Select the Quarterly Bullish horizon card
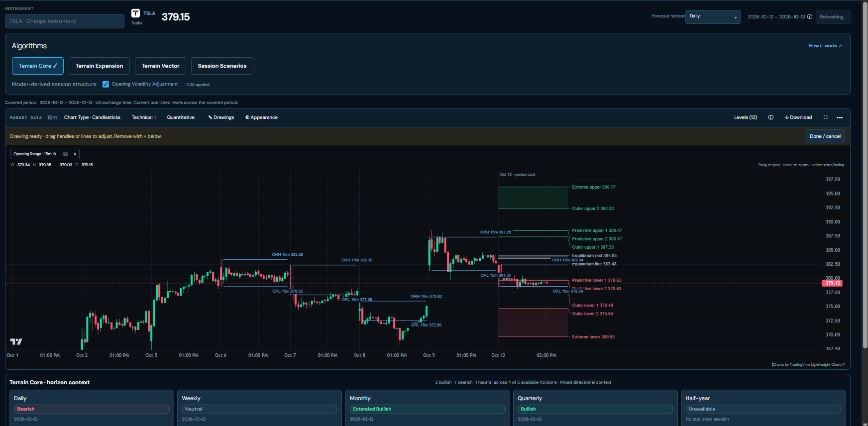The width and height of the screenshot is (868, 426). [595, 408]
